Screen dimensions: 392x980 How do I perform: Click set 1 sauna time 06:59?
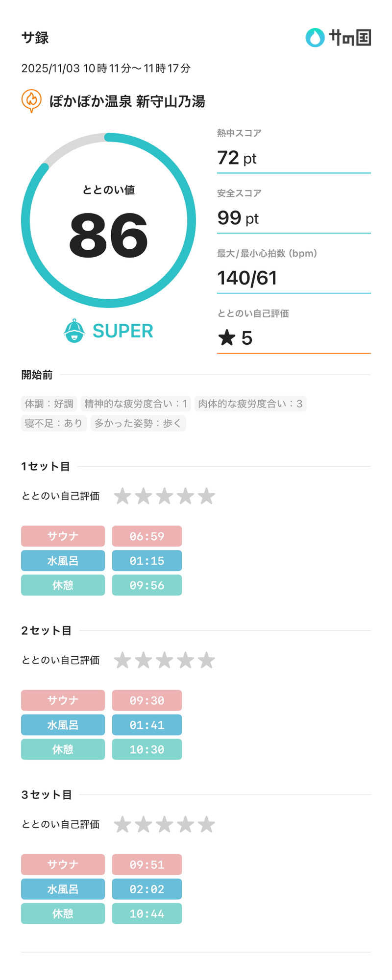click(x=147, y=536)
